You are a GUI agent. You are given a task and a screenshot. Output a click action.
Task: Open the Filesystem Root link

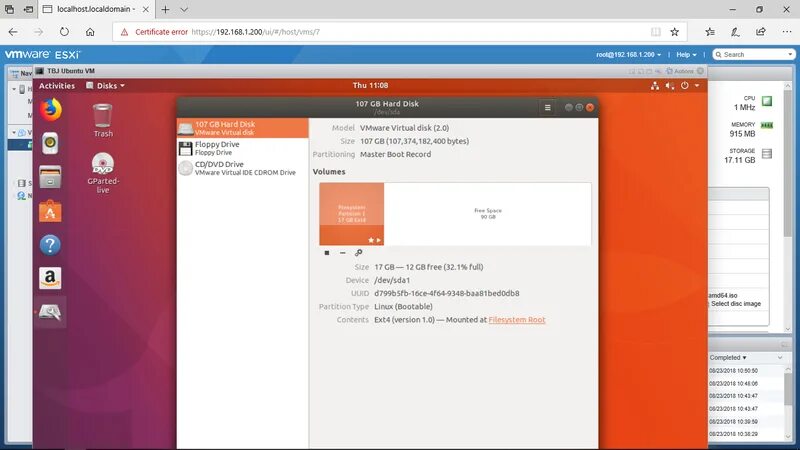[x=517, y=320]
